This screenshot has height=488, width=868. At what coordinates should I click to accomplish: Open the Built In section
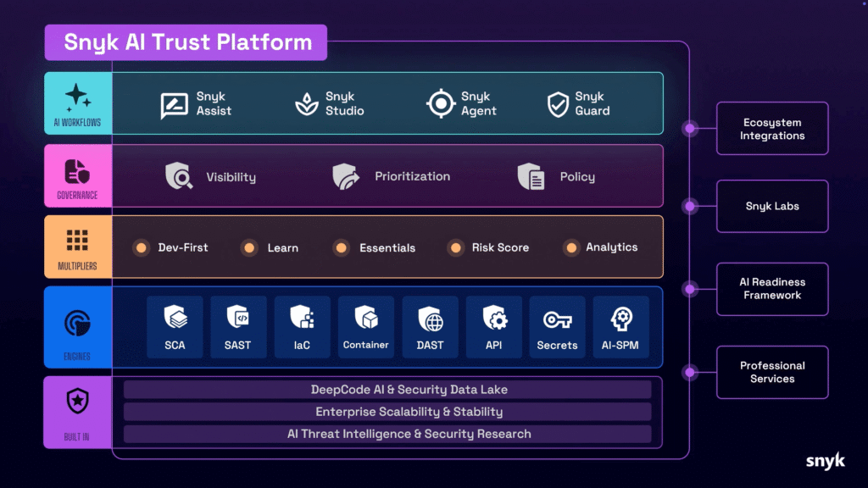click(77, 413)
